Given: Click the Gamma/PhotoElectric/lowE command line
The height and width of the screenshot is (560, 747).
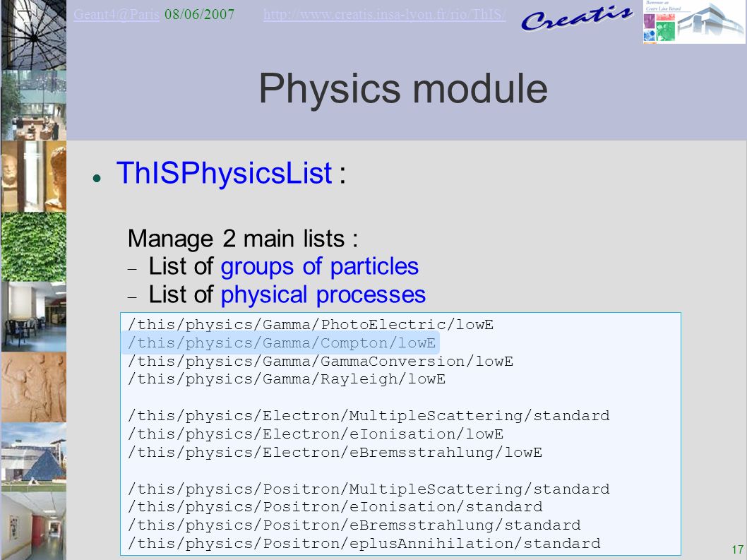Looking at the screenshot, I should click(311, 325).
